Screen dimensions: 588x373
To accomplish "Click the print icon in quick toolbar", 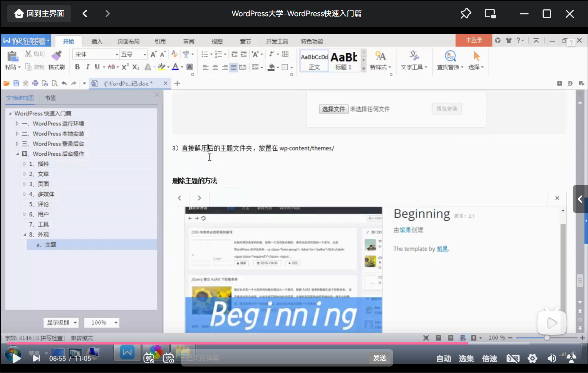I will pyautogui.click(x=35, y=83).
